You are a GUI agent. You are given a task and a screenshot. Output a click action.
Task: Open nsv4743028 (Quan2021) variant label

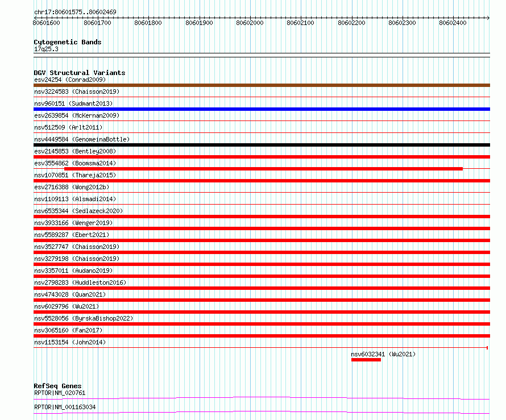(x=70, y=294)
